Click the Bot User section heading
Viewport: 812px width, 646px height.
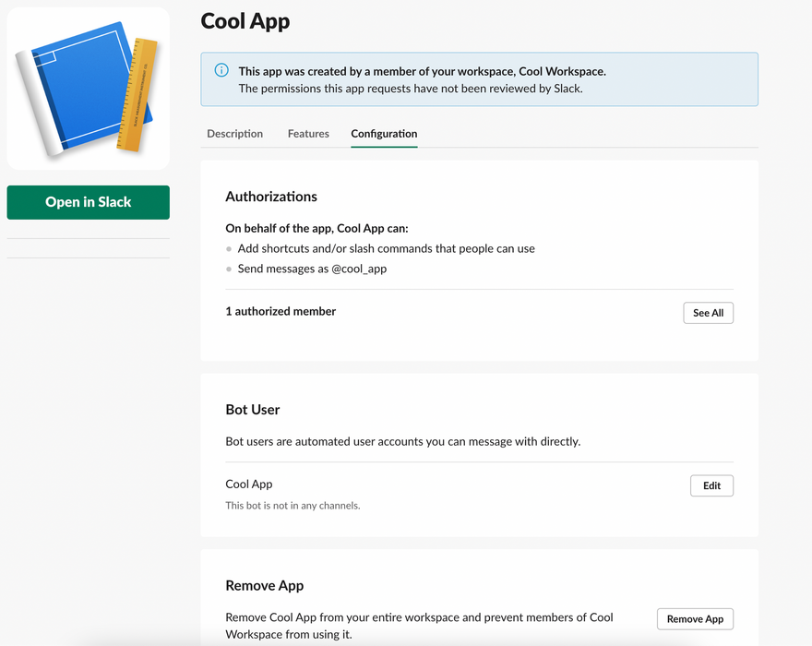[x=253, y=410]
